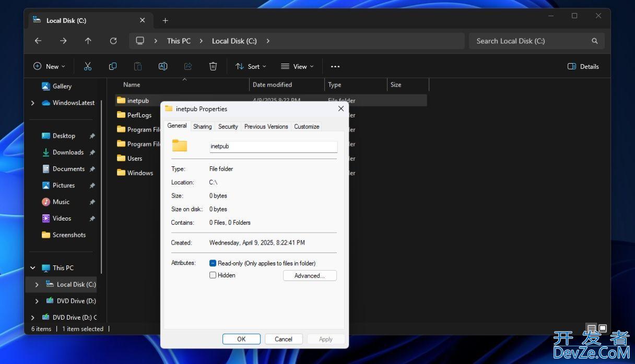Click the Copy icon in toolbar
The image size is (635, 364).
click(113, 66)
